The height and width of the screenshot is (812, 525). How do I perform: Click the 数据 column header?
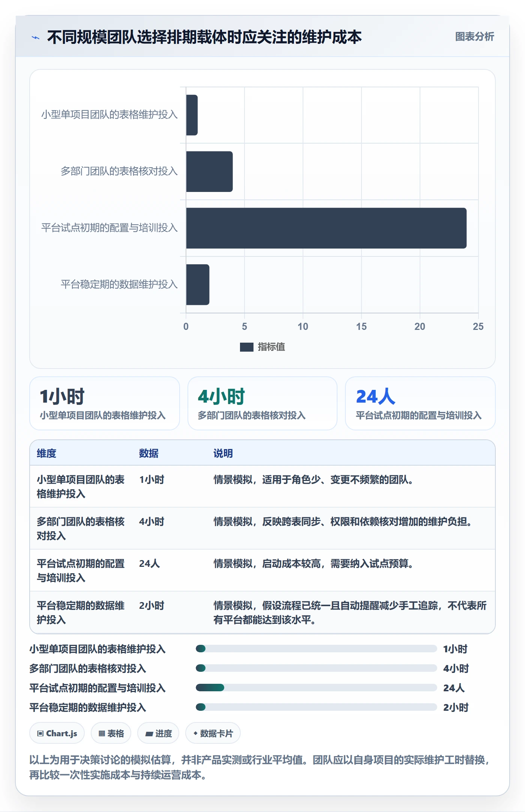(x=149, y=453)
